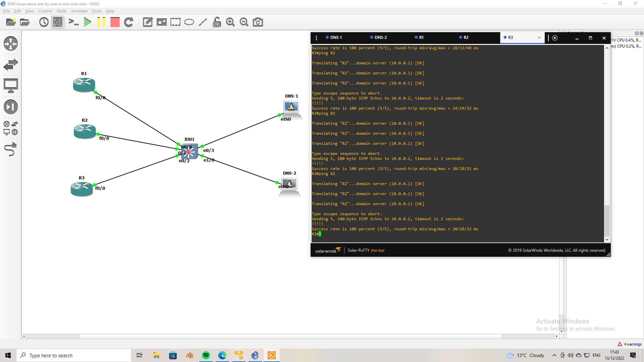Click the Windows search field
The image size is (644, 362).
[x=74, y=355]
